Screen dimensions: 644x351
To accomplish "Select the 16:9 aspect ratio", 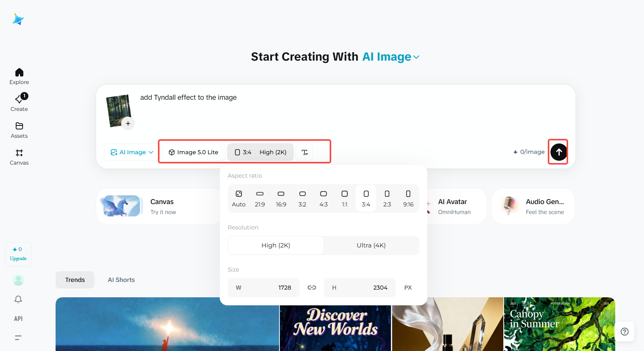I will (281, 198).
